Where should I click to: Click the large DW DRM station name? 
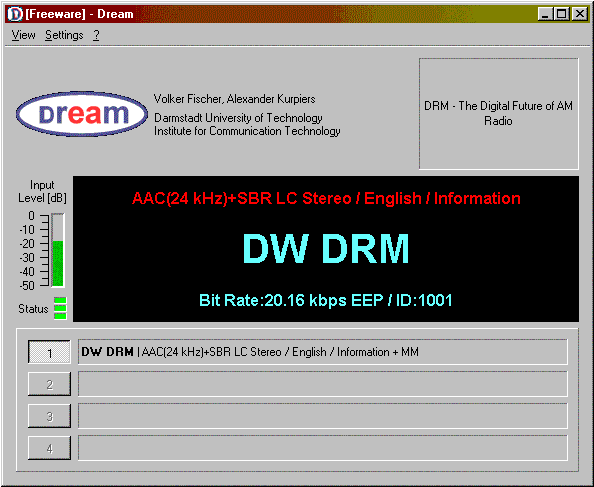pos(326,248)
